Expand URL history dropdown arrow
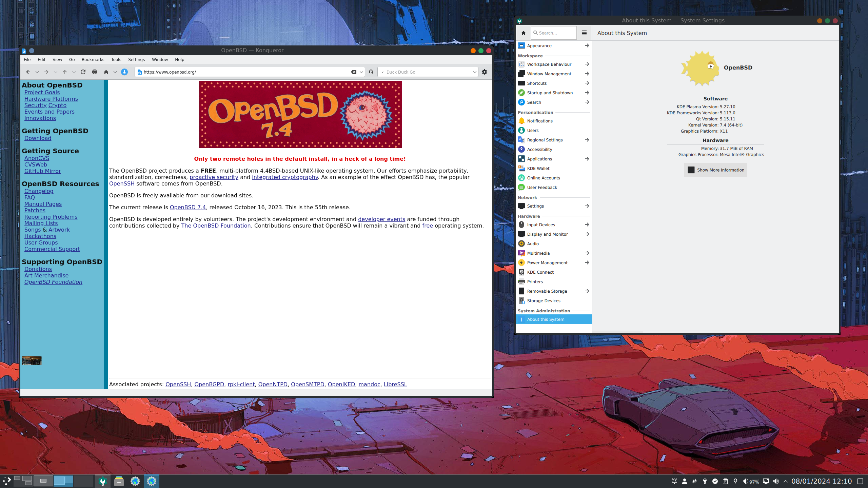Viewport: 868px width, 488px height. [x=361, y=72]
